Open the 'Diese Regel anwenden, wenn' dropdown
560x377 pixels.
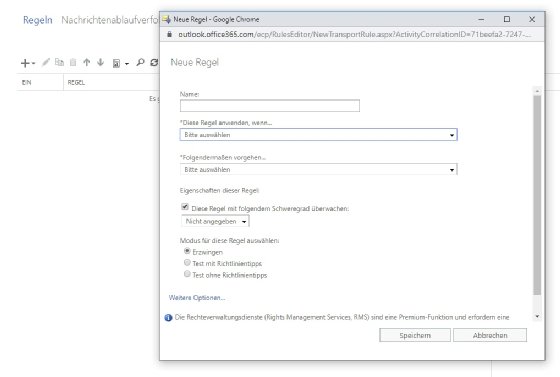(x=319, y=135)
